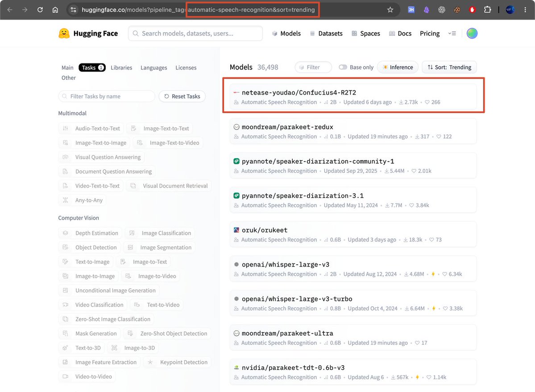Click the Hugging Face emoji logo

click(x=64, y=33)
